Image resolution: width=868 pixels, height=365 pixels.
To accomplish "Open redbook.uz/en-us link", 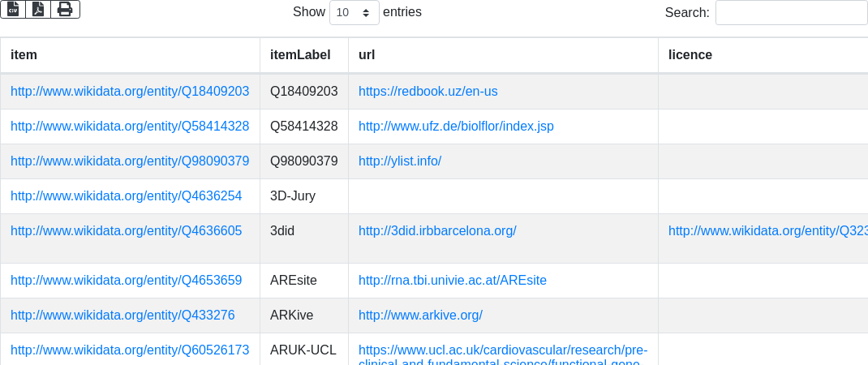I will tap(428, 92).
